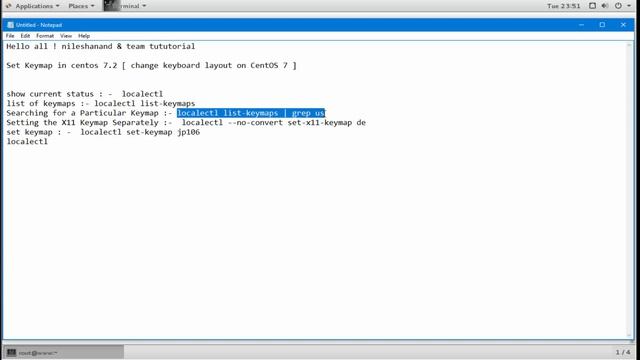Click the 'set keymap' jp106 line
The width and height of the screenshot is (640, 360).
tap(103, 132)
